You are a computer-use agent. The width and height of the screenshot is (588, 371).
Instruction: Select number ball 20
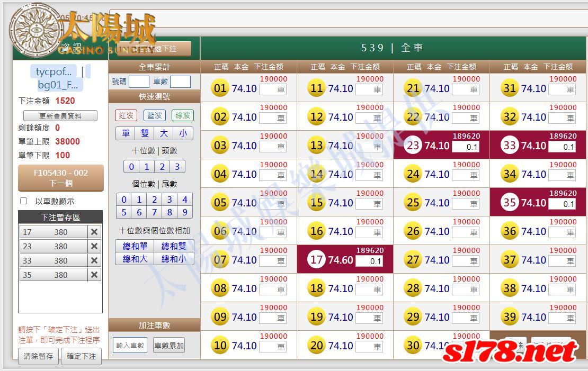316,345
